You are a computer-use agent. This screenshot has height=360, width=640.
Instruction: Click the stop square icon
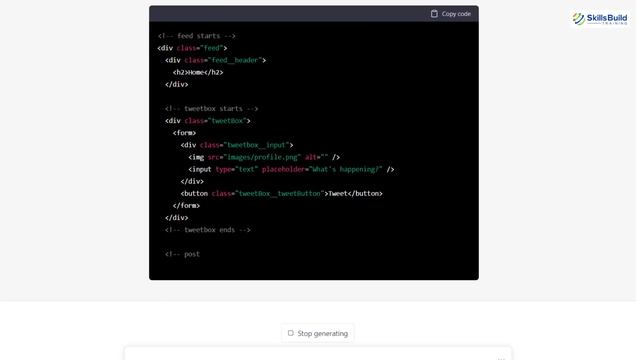(x=291, y=333)
